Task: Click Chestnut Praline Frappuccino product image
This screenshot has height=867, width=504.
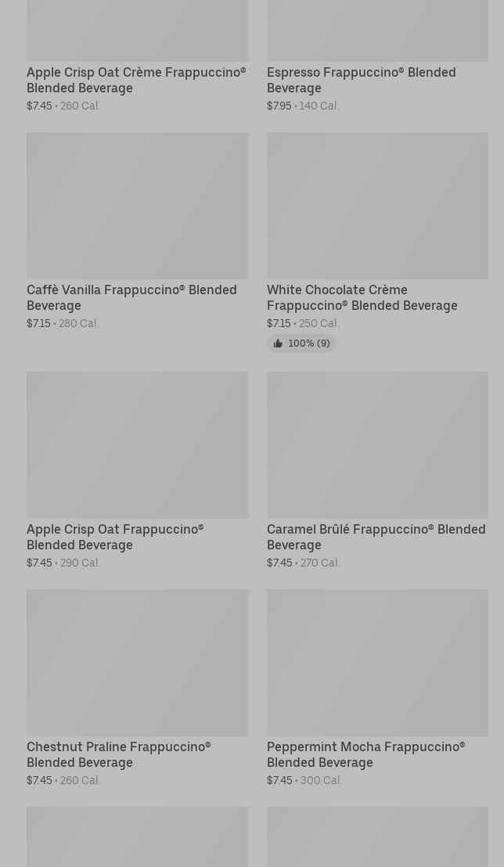Action: pyautogui.click(x=137, y=662)
